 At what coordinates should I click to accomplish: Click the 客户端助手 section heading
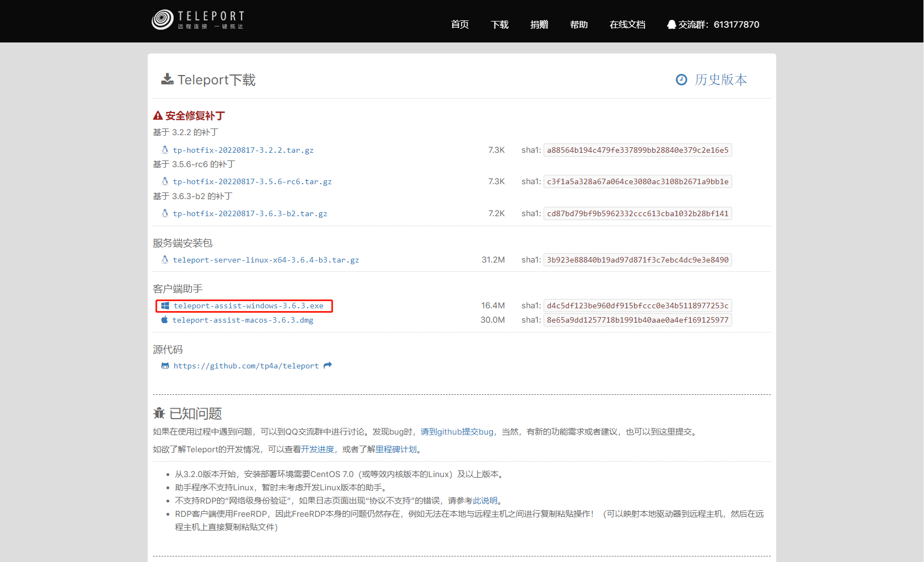tap(178, 289)
